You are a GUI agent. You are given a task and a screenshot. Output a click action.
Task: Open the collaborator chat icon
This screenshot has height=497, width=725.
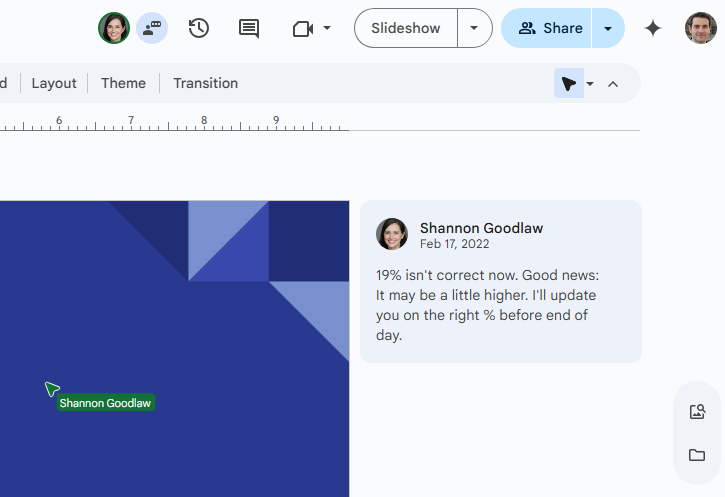(x=152, y=28)
